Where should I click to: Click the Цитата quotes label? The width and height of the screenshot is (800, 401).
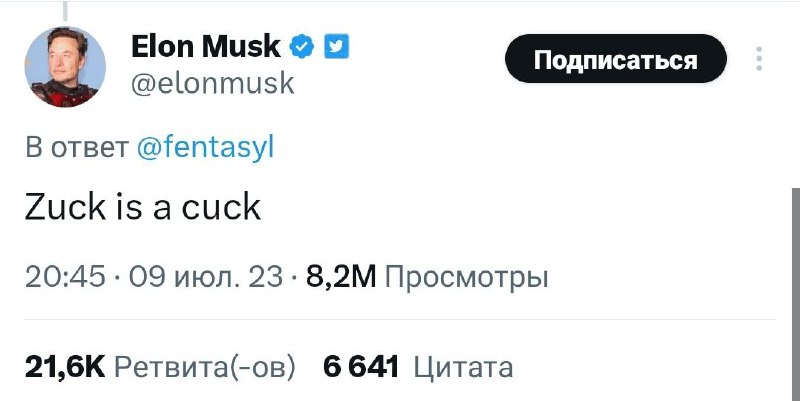pyautogui.click(x=463, y=366)
